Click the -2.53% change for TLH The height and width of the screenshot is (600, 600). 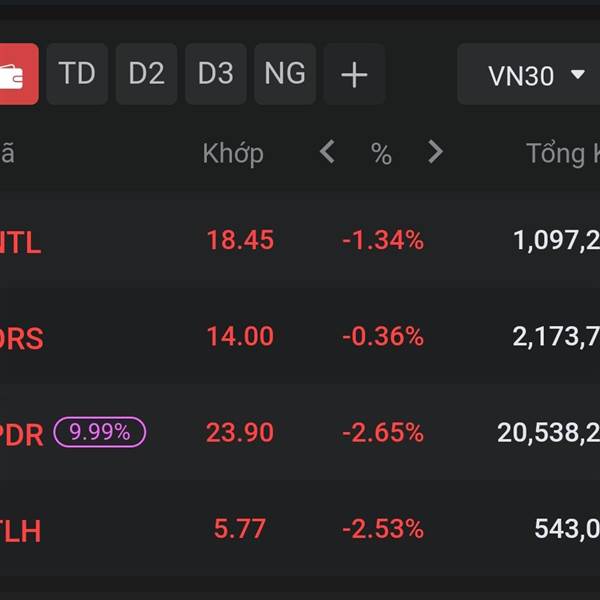click(x=383, y=528)
